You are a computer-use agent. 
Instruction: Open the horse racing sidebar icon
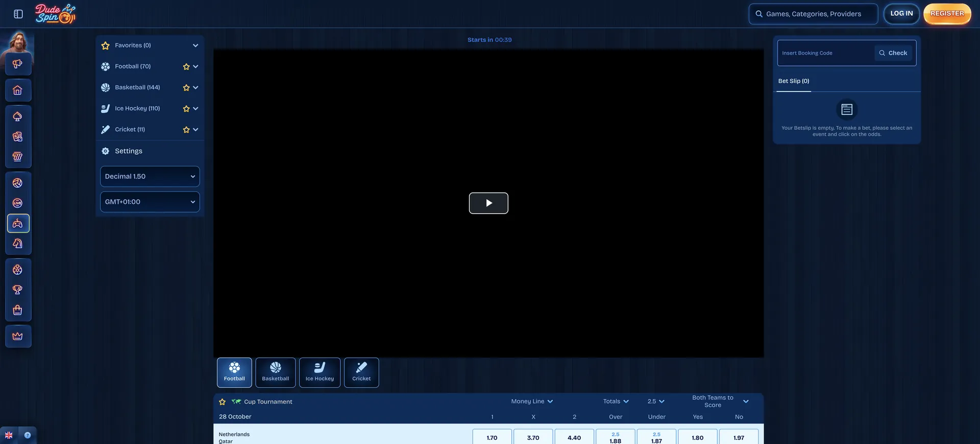(18, 244)
